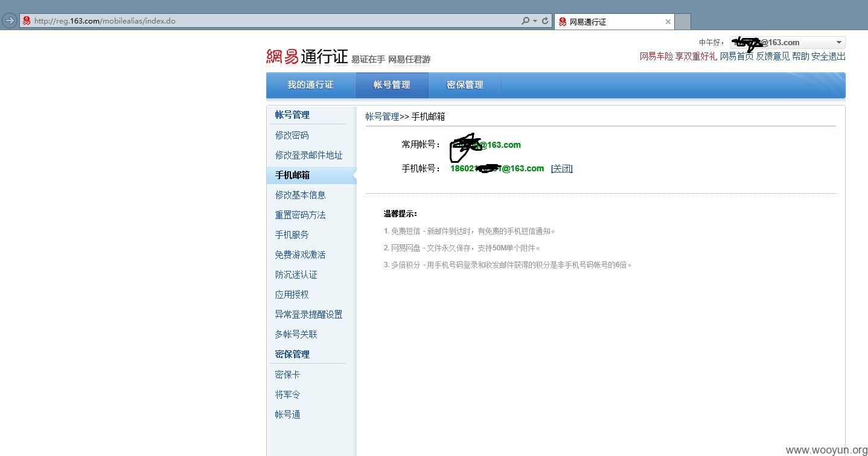This screenshot has height=456, width=868.
Task: Expand the account email dropdown at top right
Action: (x=839, y=42)
